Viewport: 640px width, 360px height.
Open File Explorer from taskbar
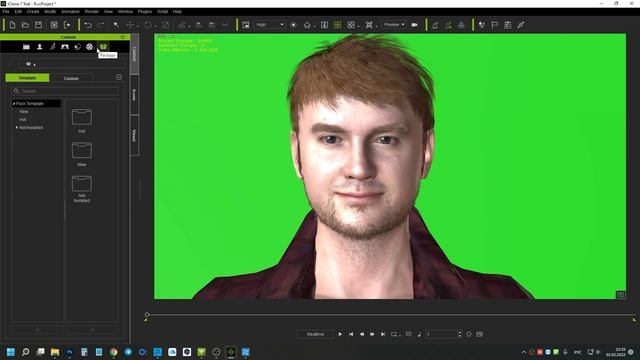click(x=55, y=352)
